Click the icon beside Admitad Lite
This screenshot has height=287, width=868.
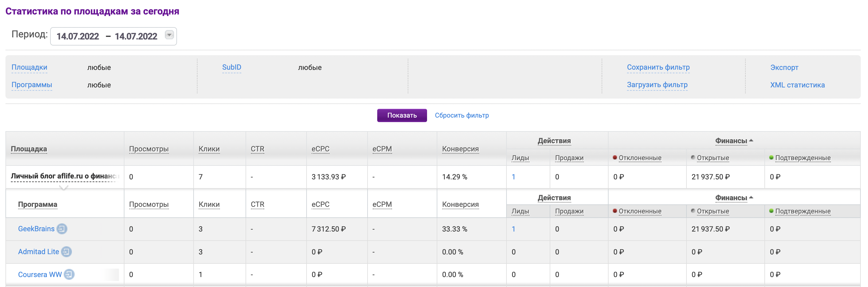(66, 252)
